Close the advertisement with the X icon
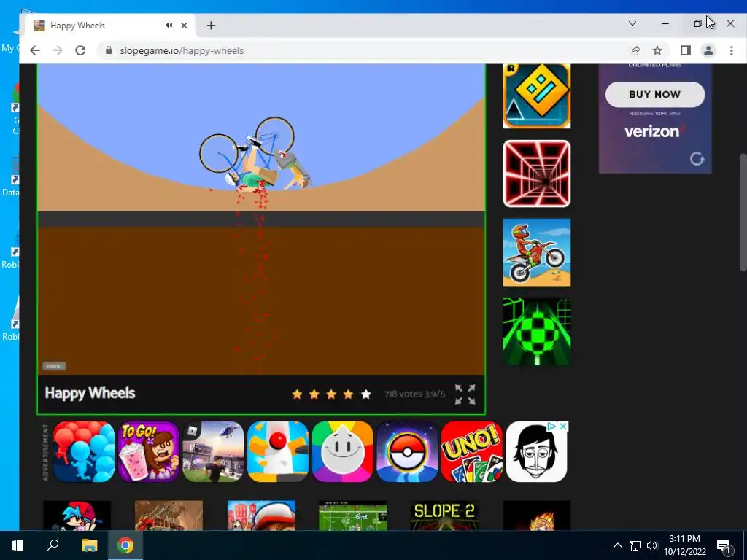747x560 pixels. coord(562,426)
